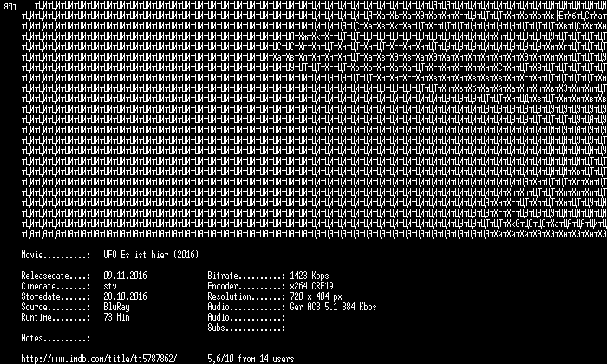Select the Storedate value 28.10.2016
Viewport: 607px width, 364px height.
125,296
